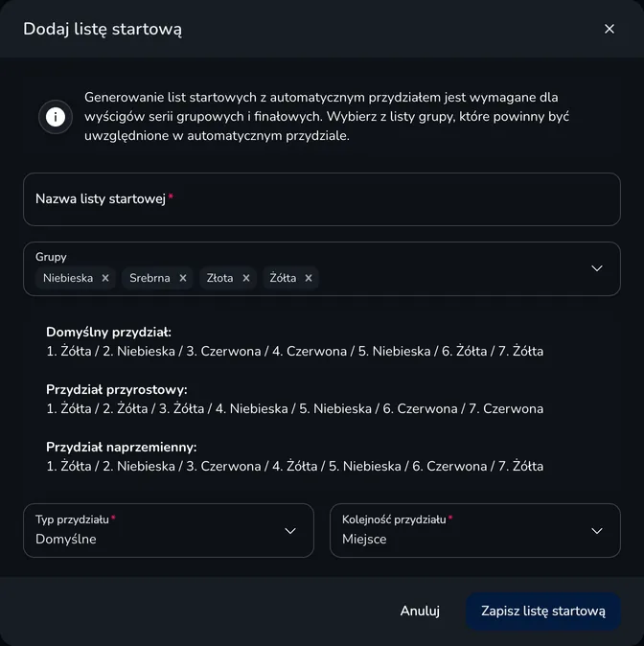
Task: Remove the Niebieska group tag
Action: point(105,278)
